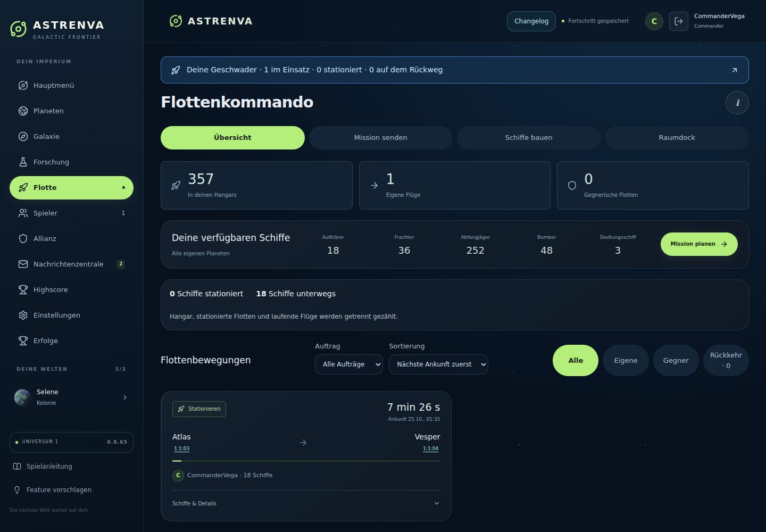Click the Universum 1 version box
Screen dimensions: 766x532
[71, 442]
